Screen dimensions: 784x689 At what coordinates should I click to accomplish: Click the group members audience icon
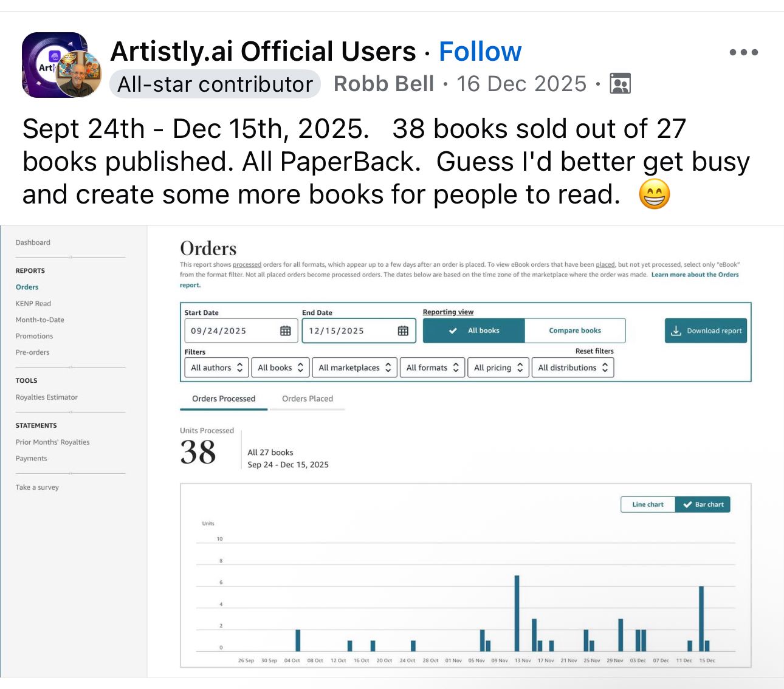(x=620, y=84)
